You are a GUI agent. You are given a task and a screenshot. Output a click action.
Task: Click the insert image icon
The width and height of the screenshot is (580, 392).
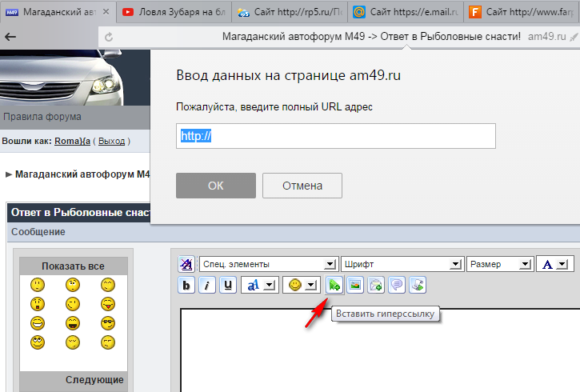[355, 285]
